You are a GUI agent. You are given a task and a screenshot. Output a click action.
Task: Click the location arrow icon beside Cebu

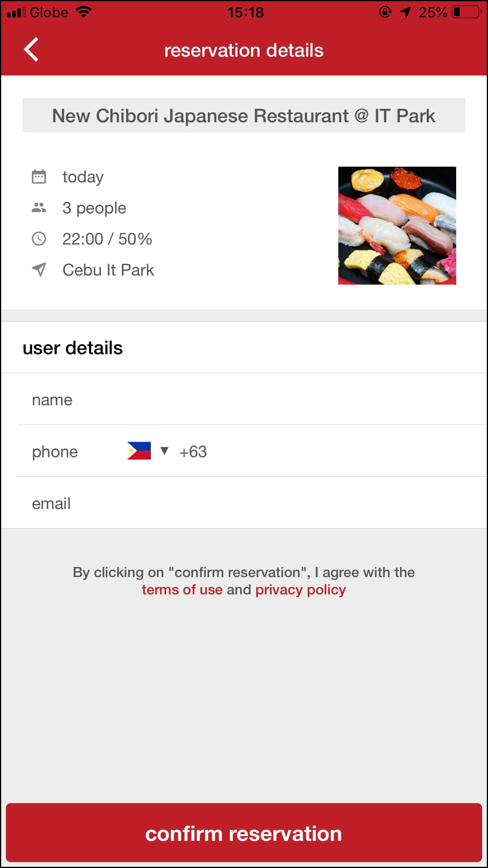(39, 270)
